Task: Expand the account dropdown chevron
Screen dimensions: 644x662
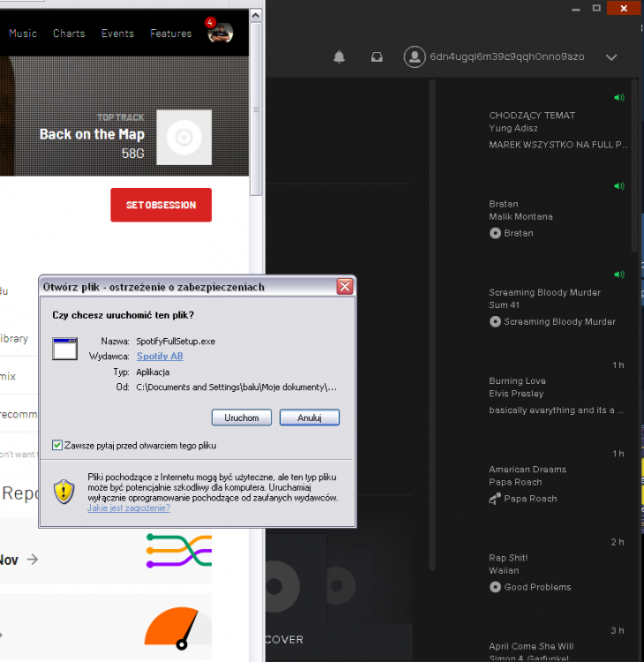Action: click(x=611, y=57)
